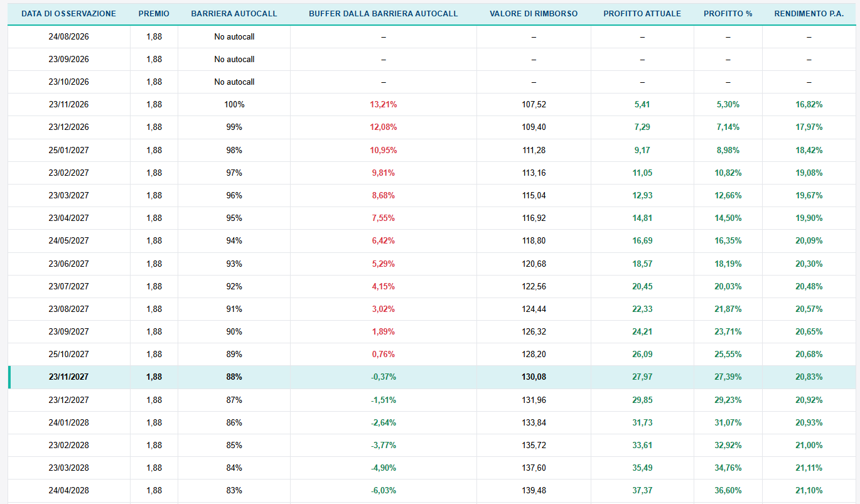Select the profit percentage 21,87%
The width and height of the screenshot is (860, 504).
click(728, 309)
